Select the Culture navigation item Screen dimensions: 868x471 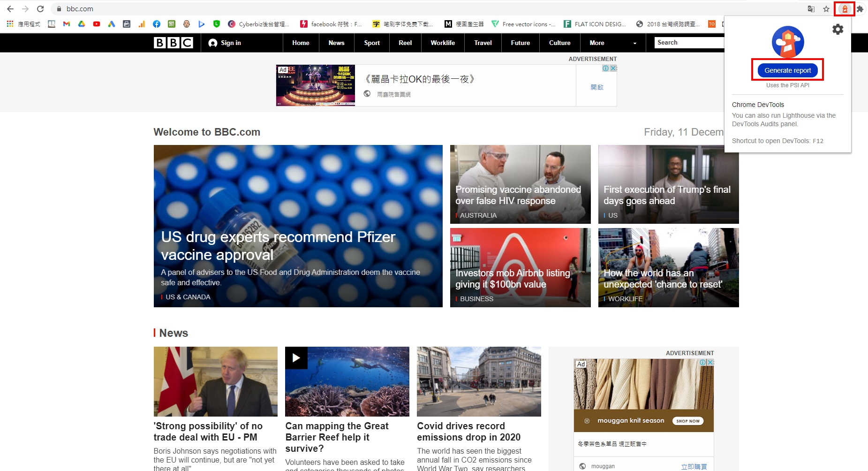coord(559,43)
